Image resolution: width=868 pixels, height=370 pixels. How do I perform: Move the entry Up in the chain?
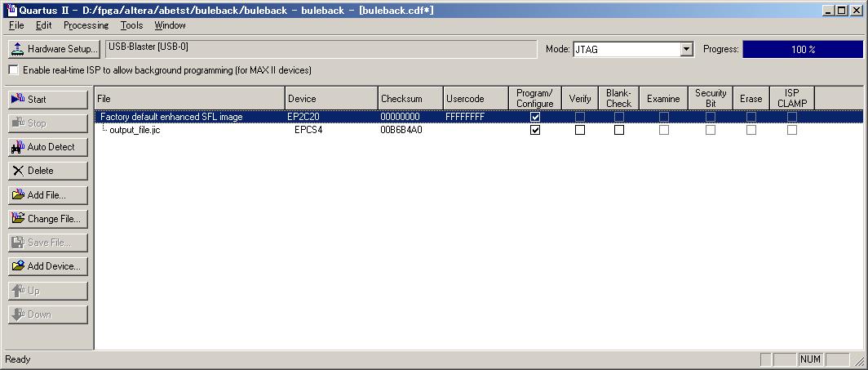(x=47, y=291)
